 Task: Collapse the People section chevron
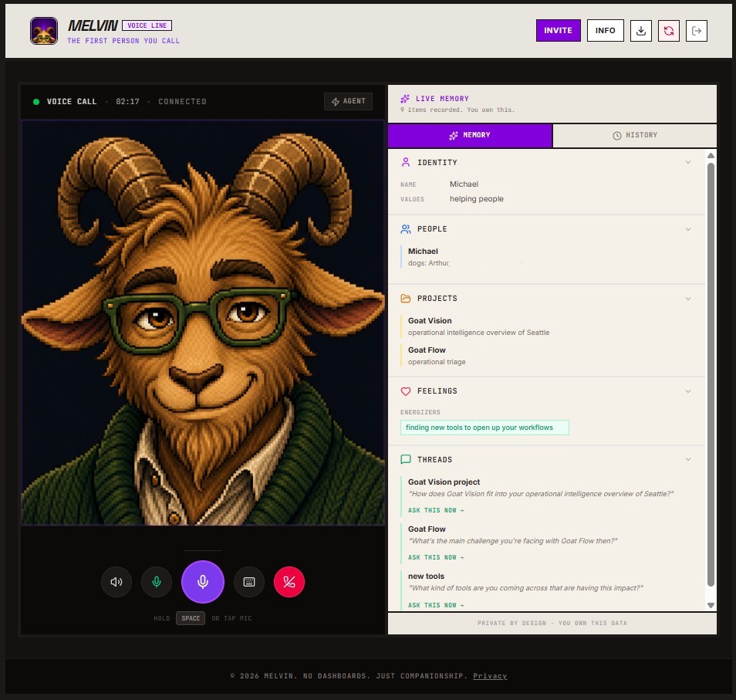[688, 229]
